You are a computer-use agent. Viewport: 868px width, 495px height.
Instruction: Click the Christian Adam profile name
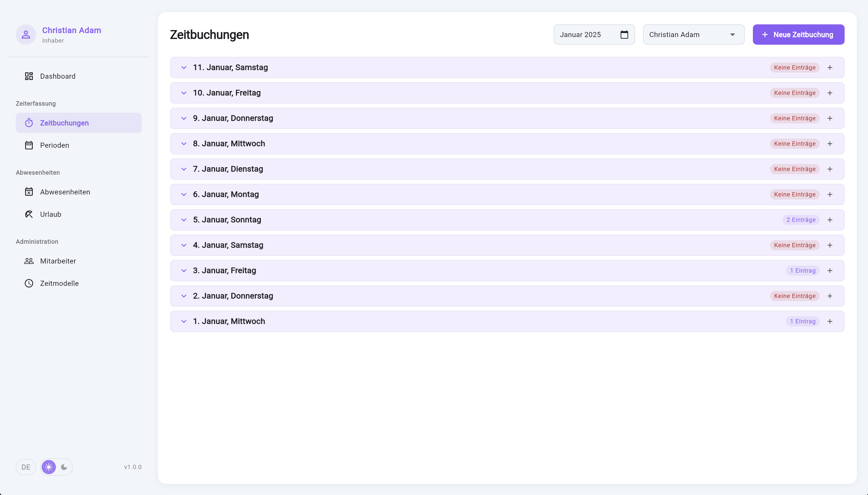click(71, 30)
